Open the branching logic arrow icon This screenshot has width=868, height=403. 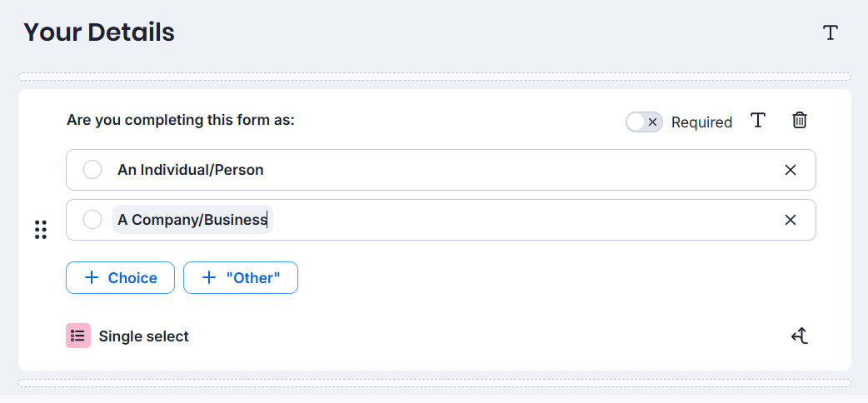pyautogui.click(x=800, y=336)
